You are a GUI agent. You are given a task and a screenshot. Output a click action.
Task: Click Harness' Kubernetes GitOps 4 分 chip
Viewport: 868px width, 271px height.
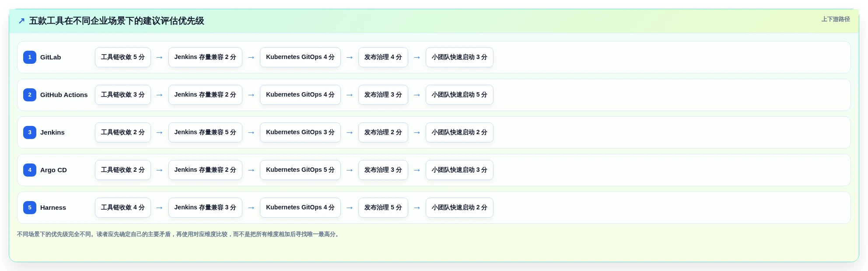(x=300, y=208)
